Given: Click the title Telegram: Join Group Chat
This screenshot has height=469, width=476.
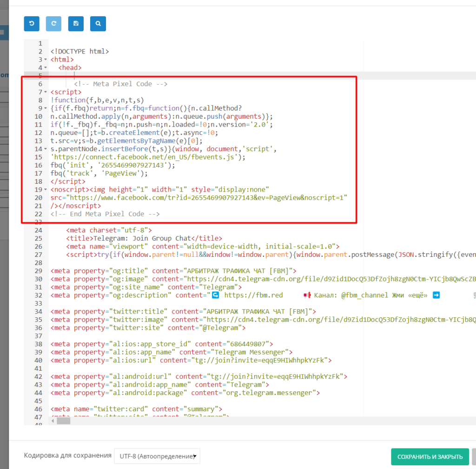Looking at the screenshot, I should (144, 238).
